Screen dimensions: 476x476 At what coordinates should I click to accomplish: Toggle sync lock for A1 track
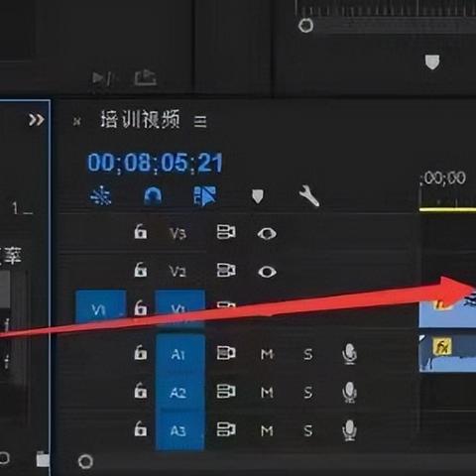pyautogui.click(x=226, y=353)
